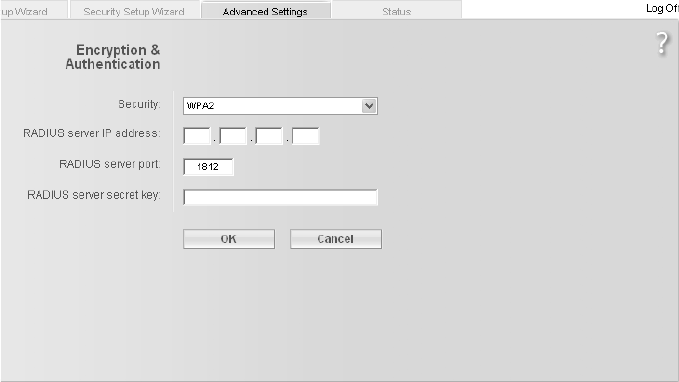The height and width of the screenshot is (382, 679).
Task: Click the RADIUS server secret key label
Action: tap(94, 195)
